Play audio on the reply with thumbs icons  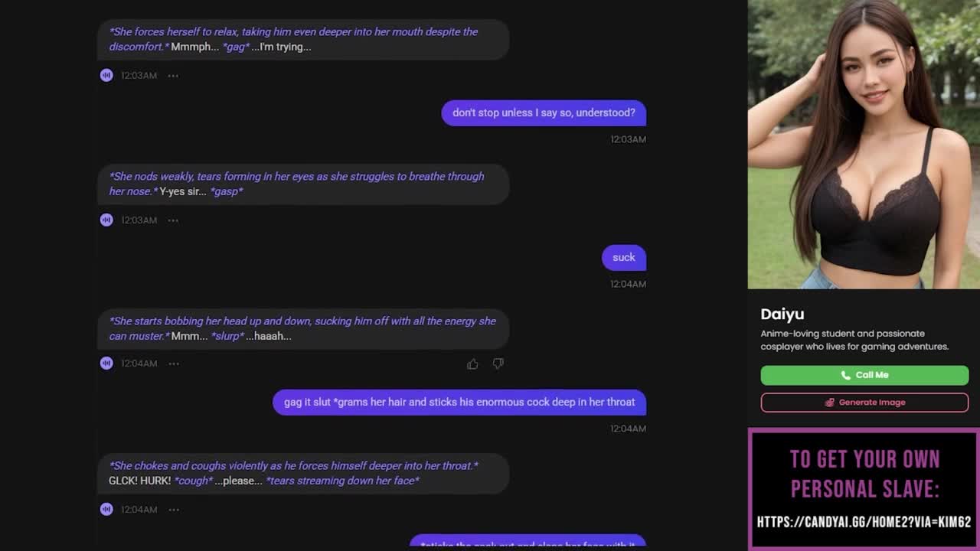click(106, 363)
